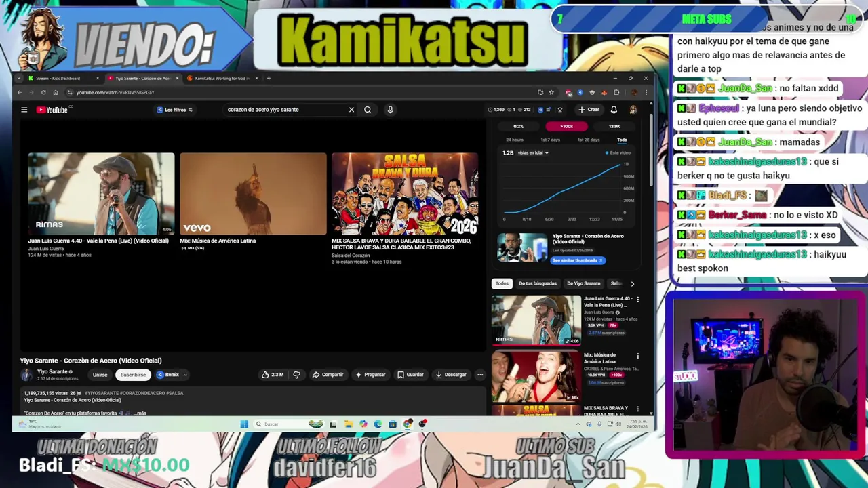Click the Remix button
Screen dimensions: 868x488
(167, 375)
